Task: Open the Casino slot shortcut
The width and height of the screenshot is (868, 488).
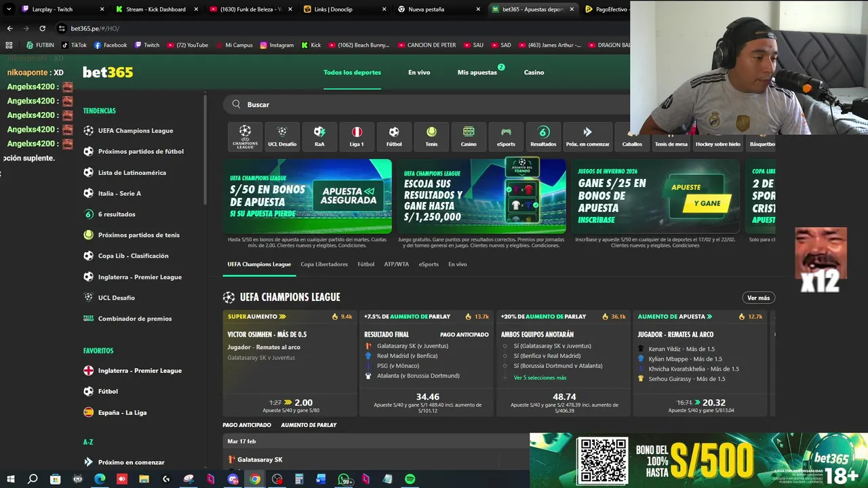Action: (469, 136)
